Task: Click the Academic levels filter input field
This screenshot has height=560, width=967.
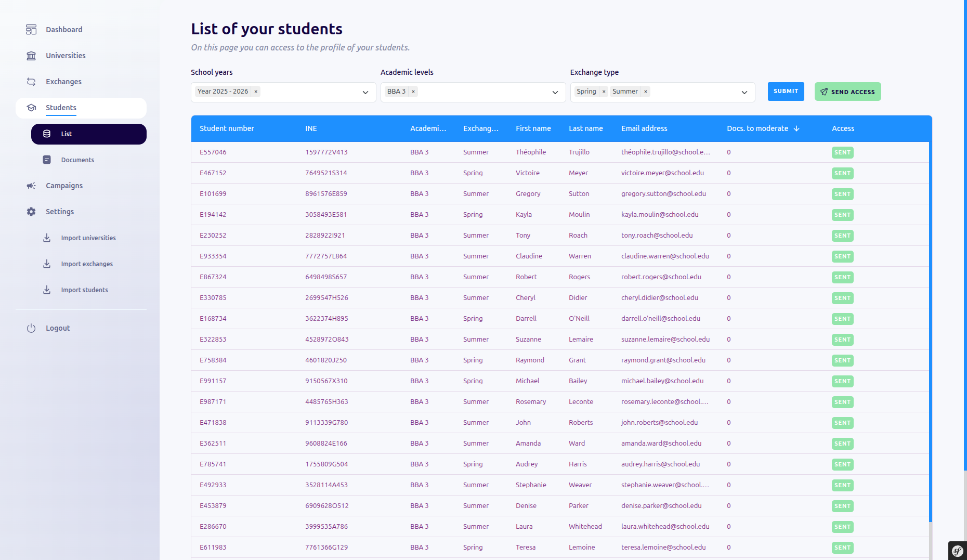Action: [x=473, y=92]
